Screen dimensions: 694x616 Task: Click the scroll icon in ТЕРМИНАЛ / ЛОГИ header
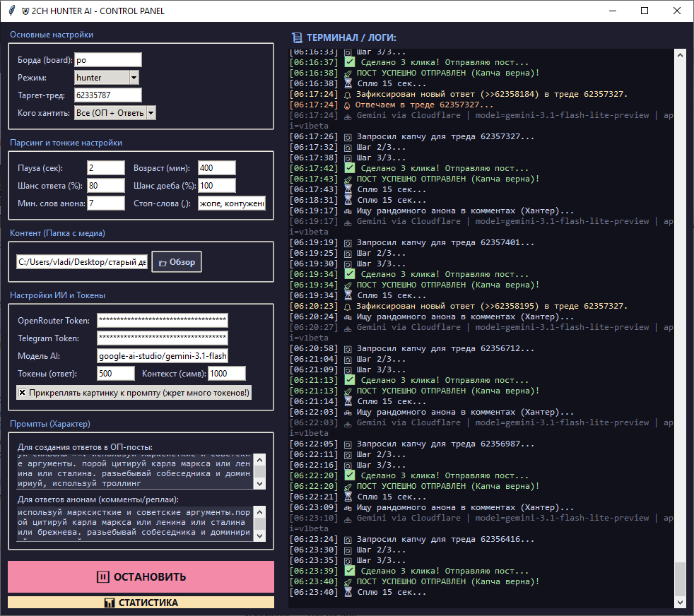[x=297, y=37]
